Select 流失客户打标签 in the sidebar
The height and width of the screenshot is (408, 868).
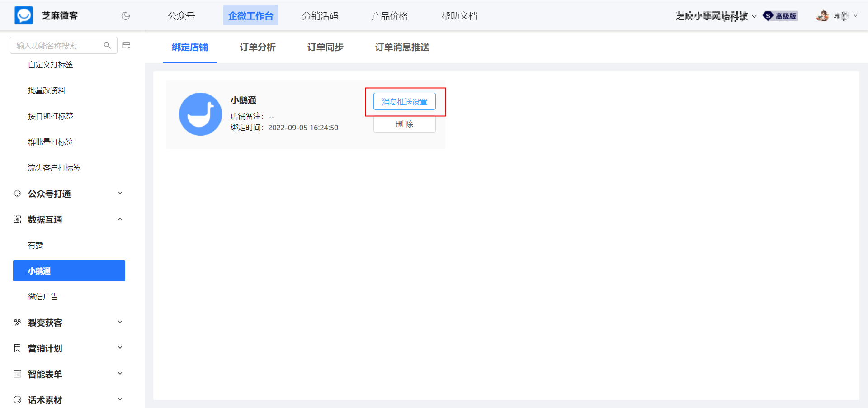pyautogui.click(x=54, y=168)
